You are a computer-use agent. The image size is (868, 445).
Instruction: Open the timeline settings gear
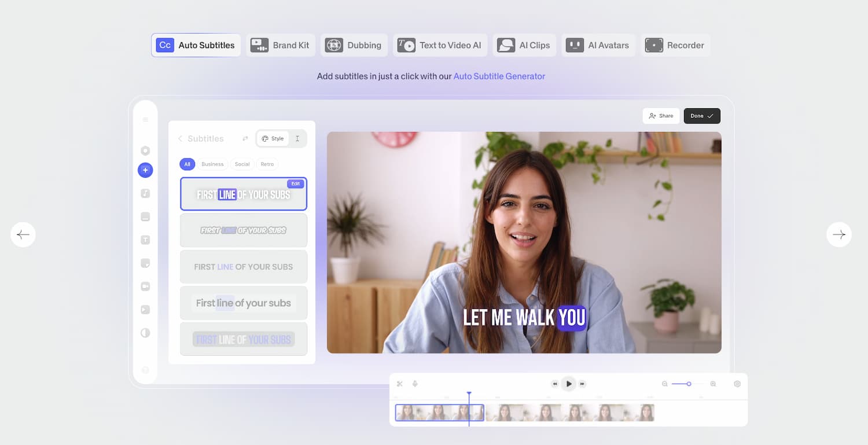(x=737, y=383)
